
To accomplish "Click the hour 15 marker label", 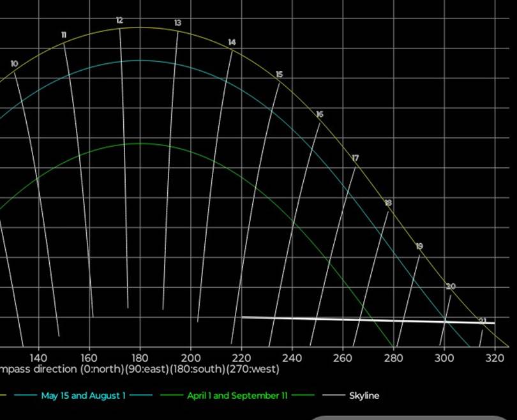I will click(x=279, y=75).
